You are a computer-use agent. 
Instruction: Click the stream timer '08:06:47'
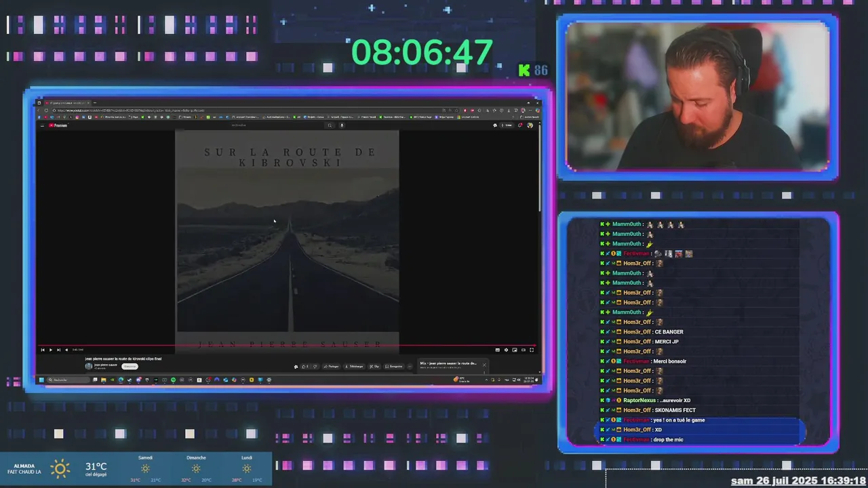pos(422,53)
